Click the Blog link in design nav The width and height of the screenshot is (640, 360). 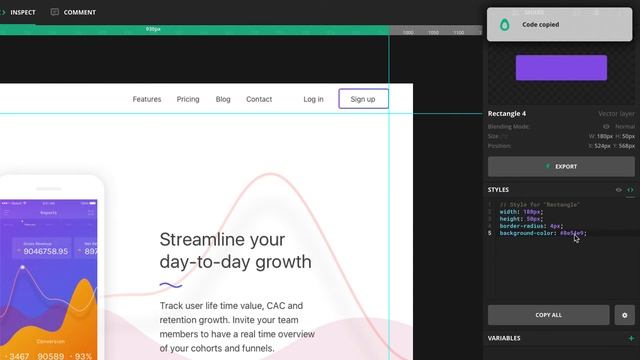pos(223,99)
